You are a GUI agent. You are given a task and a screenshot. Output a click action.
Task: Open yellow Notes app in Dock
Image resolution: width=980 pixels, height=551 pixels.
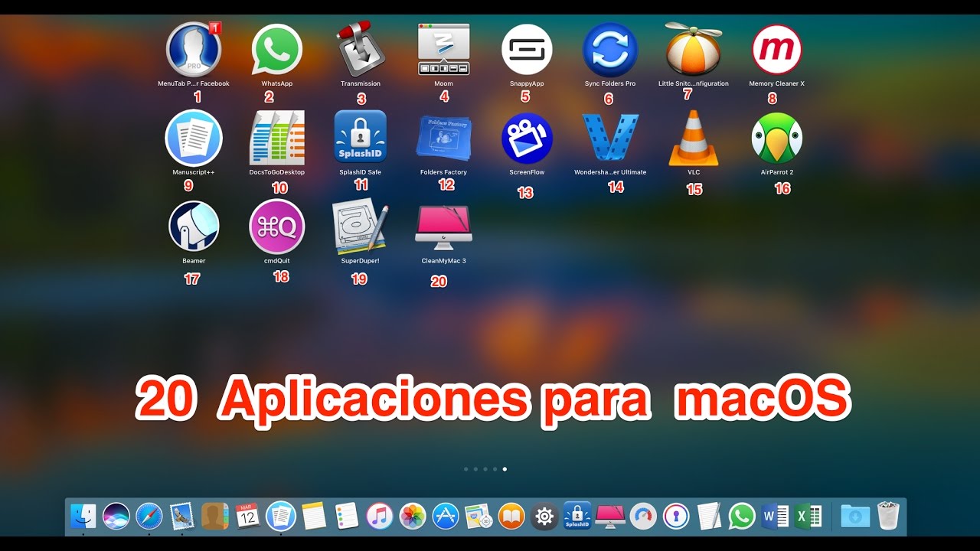(x=314, y=516)
